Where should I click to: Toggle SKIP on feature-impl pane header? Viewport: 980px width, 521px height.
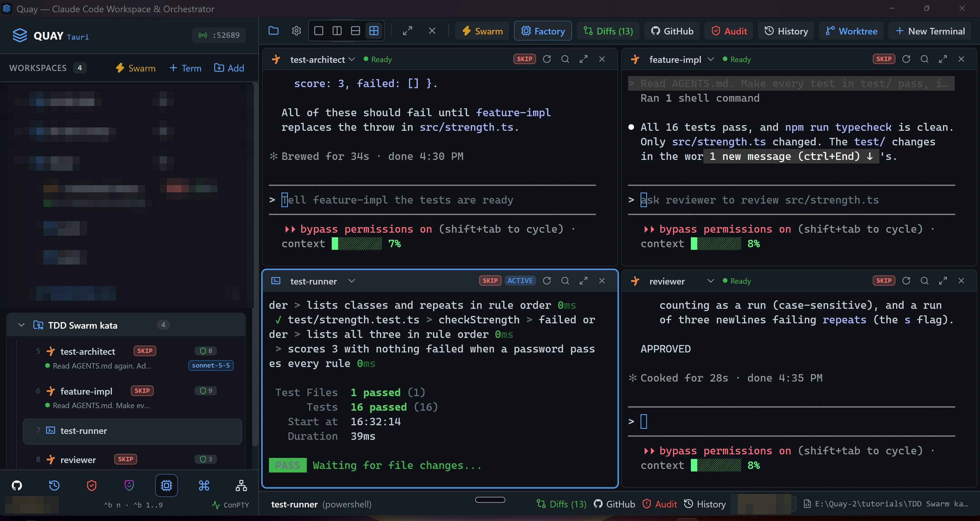coord(884,59)
